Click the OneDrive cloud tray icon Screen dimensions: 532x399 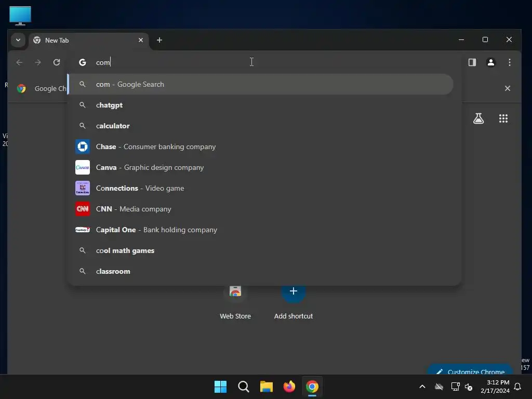439,387
